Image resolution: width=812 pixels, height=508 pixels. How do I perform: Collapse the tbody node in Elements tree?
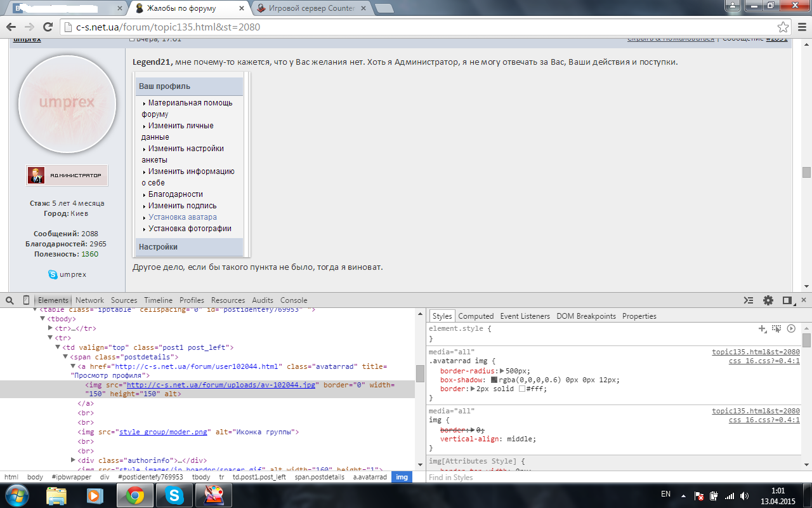coord(44,319)
